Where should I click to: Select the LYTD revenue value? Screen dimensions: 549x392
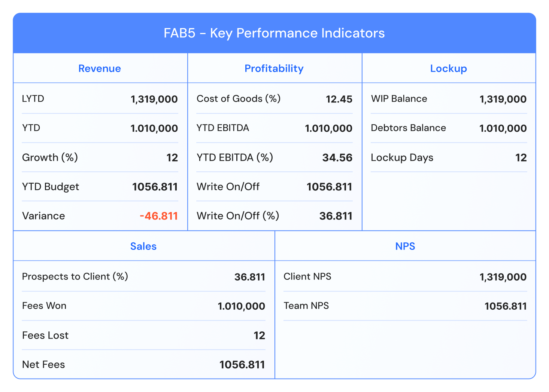154,99
